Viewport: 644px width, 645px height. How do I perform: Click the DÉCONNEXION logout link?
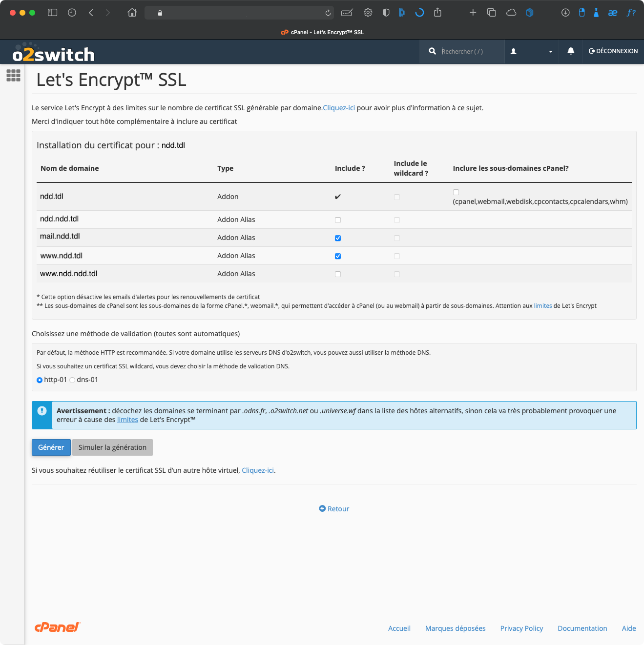(x=613, y=51)
